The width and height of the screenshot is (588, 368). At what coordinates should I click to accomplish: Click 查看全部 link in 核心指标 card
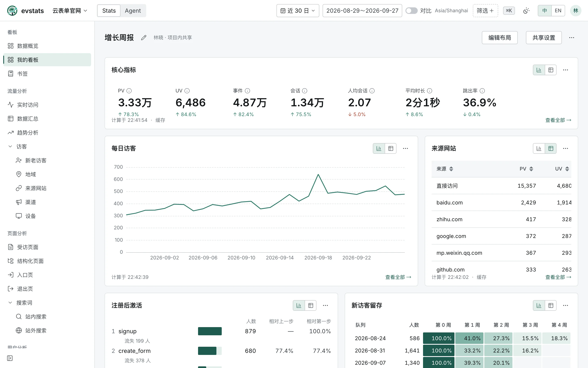tap(558, 120)
